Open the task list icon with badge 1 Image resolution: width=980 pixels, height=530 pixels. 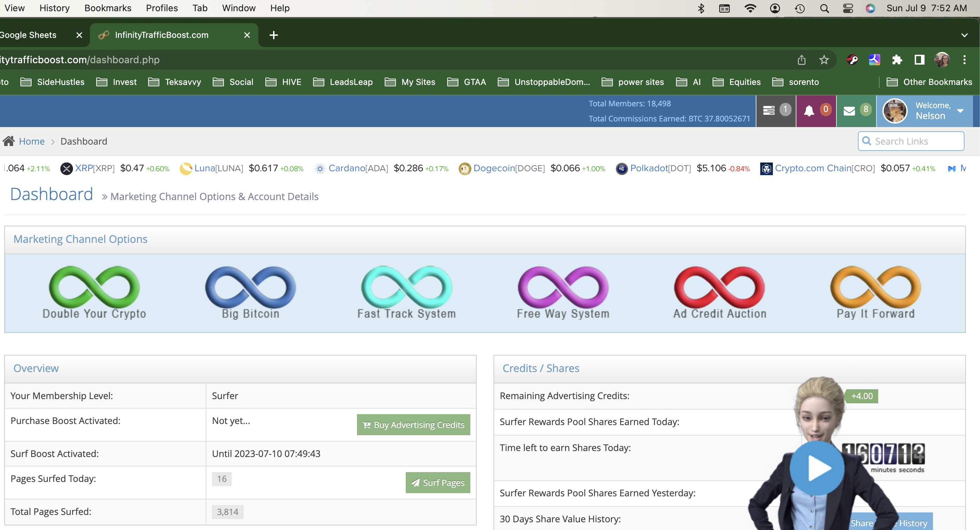click(776, 111)
